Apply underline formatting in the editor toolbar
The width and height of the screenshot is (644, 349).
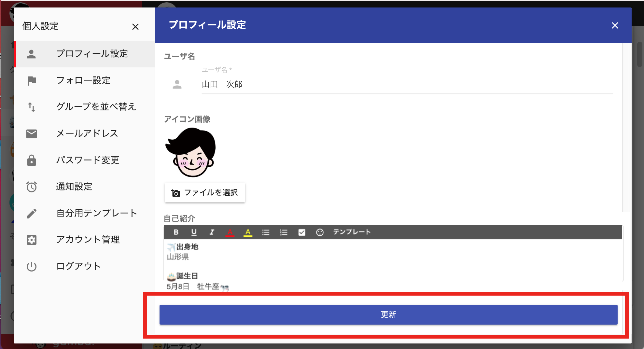[194, 232]
